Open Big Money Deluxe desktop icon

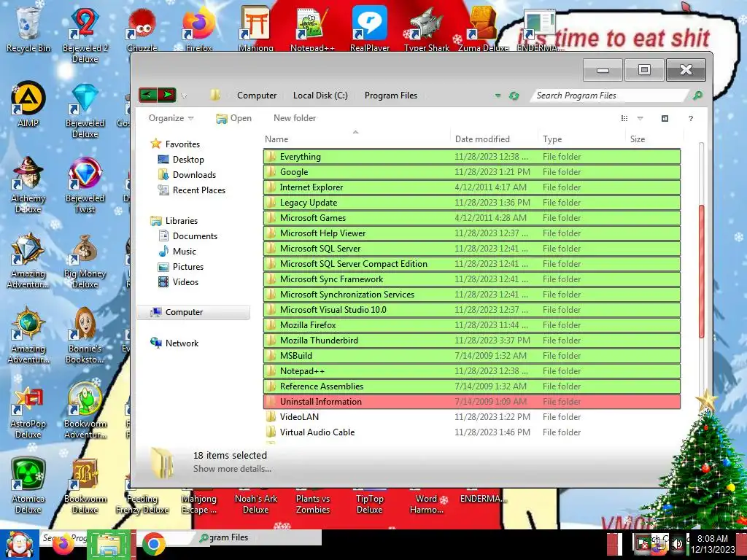point(85,260)
